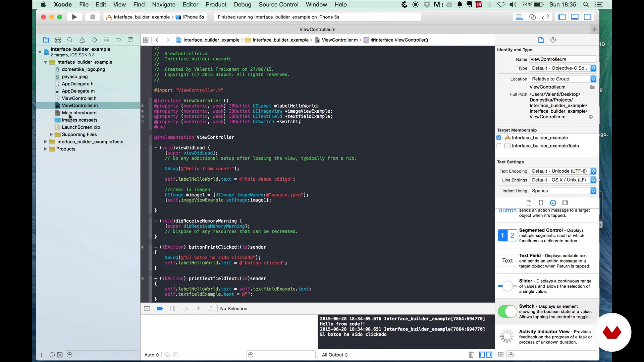The image size is (644, 362).
Task: Open the Indent Using dropdown
Action: coord(563,191)
